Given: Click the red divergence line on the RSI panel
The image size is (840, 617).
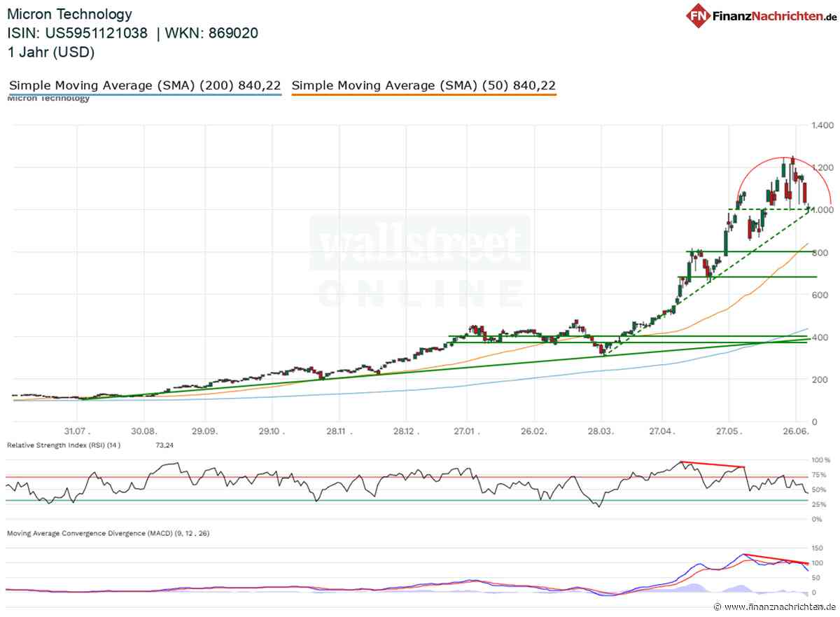Looking at the screenshot, I should pyautogui.click(x=712, y=464).
